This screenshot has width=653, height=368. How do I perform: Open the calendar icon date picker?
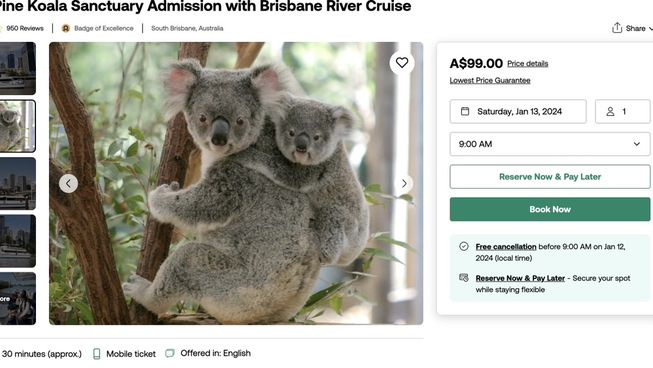(465, 111)
